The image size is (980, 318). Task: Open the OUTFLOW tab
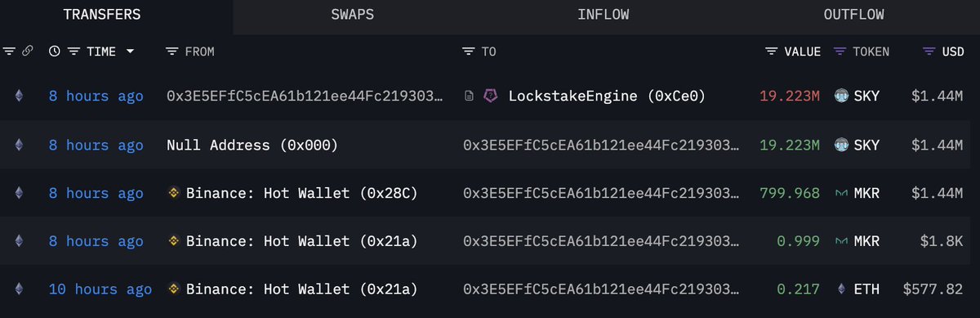coord(853,15)
